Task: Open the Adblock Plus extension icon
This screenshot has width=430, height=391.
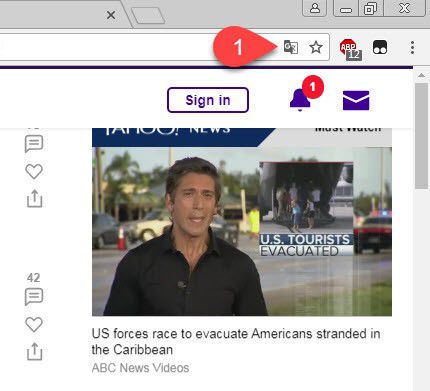Action: pos(349,49)
